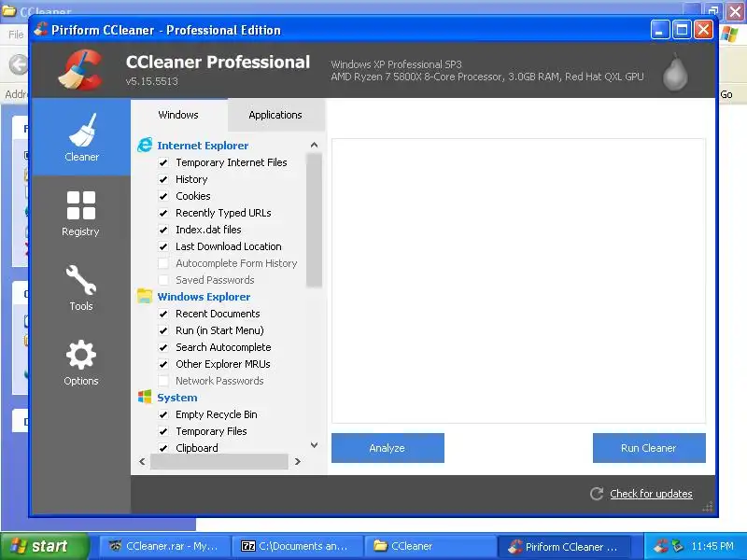Viewport: 747px width, 560px height.
Task: Click the CCleaner icon in system tray
Action: (661, 546)
